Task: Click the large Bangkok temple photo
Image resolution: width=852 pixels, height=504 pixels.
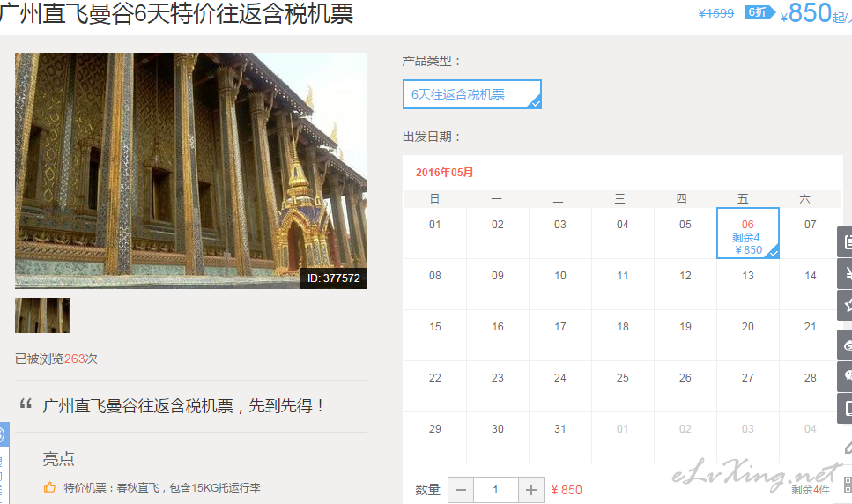Action: (190, 171)
